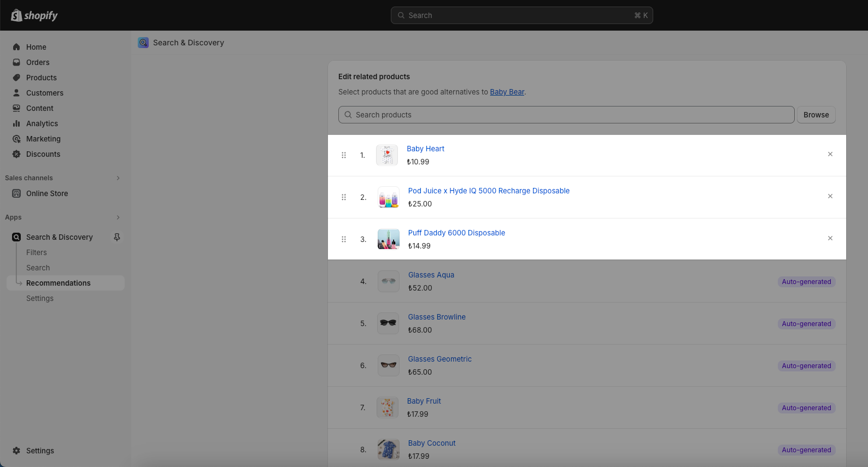Click the Glasses Geometric thumbnail

(x=389, y=365)
